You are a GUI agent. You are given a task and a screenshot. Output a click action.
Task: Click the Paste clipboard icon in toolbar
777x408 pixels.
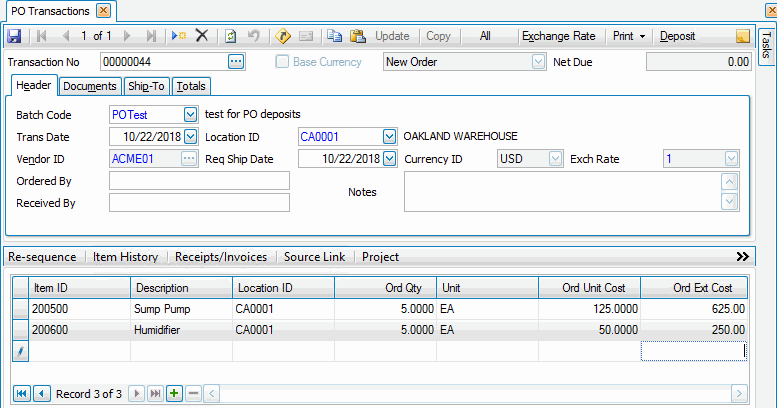(x=357, y=36)
